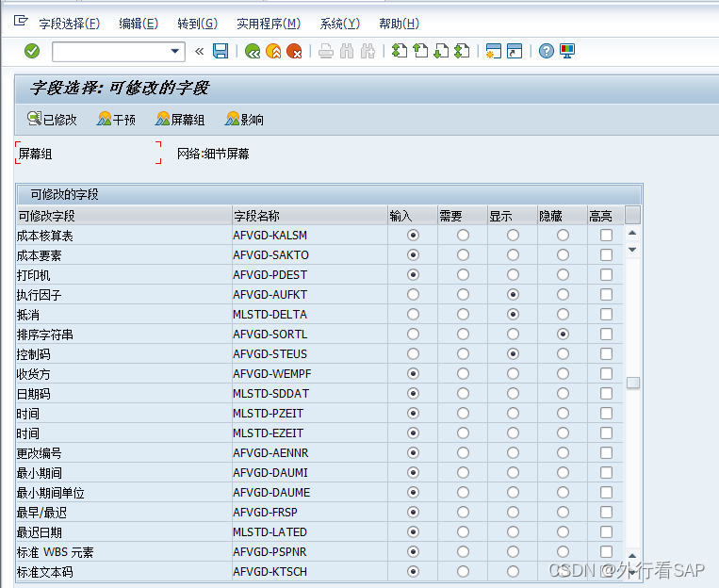Click the Previous Page icon
The height and width of the screenshot is (588, 719).
tap(420, 51)
